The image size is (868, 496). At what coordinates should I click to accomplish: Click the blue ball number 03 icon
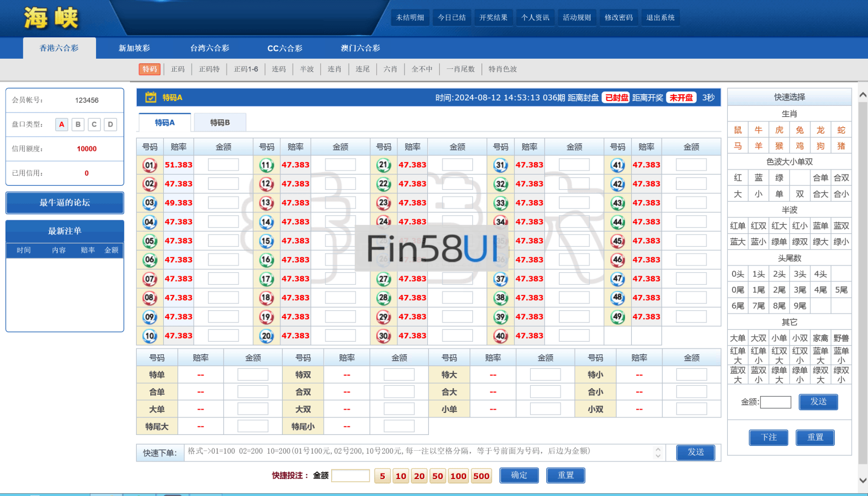(x=150, y=203)
